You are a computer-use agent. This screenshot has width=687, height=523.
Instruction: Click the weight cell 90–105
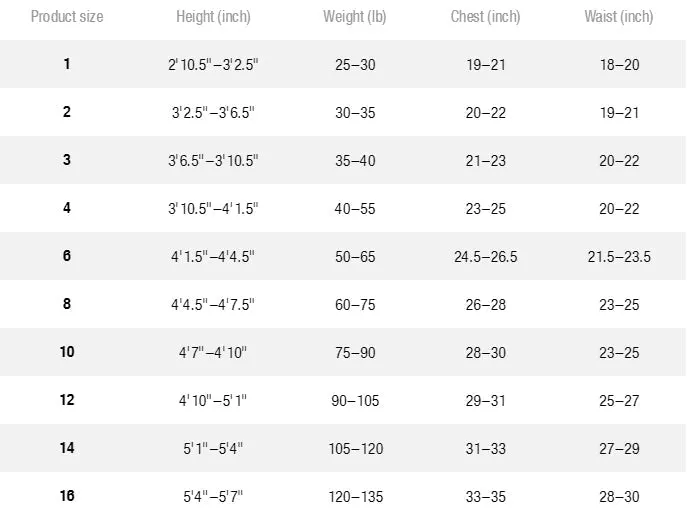pos(355,401)
